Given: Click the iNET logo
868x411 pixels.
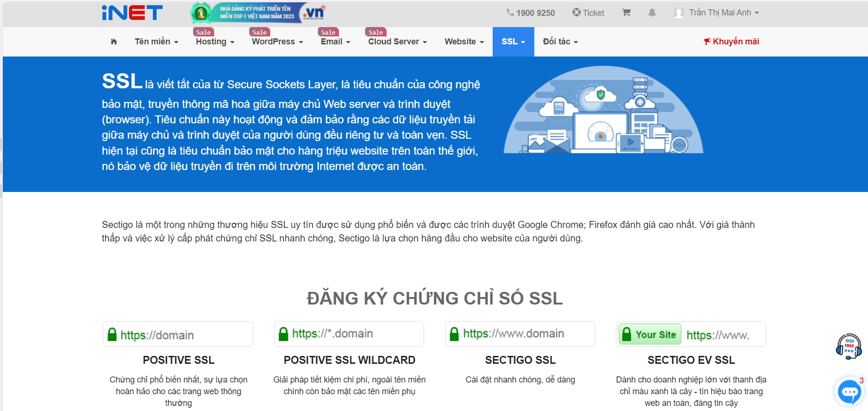Looking at the screenshot, I should [x=132, y=13].
